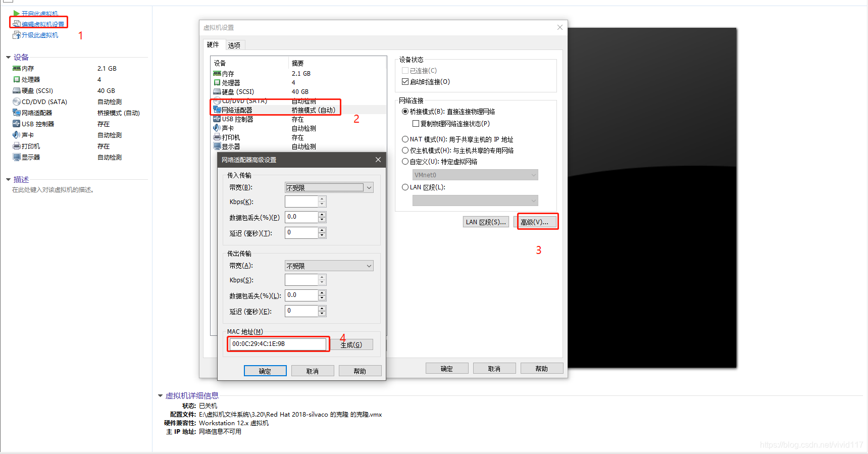Viewport: 868px width, 454px height.
Task: Click 帮助 in the 虚拟机设置 dialog
Action: [x=542, y=368]
